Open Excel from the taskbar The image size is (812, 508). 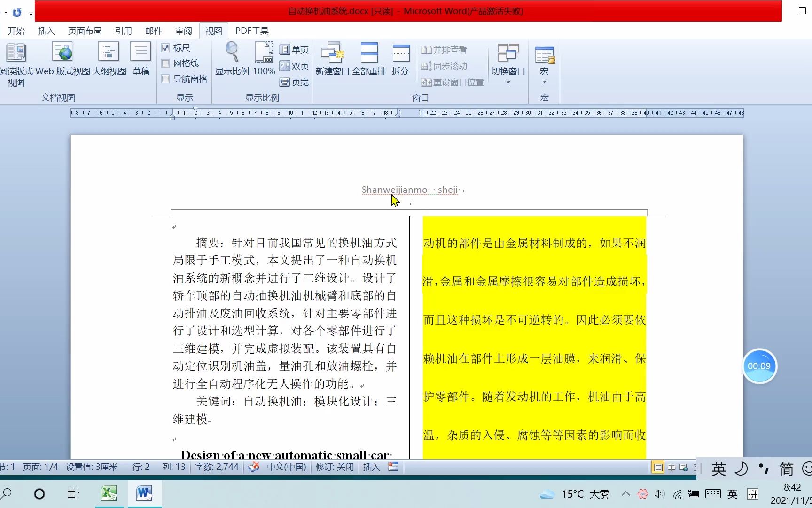click(x=109, y=493)
